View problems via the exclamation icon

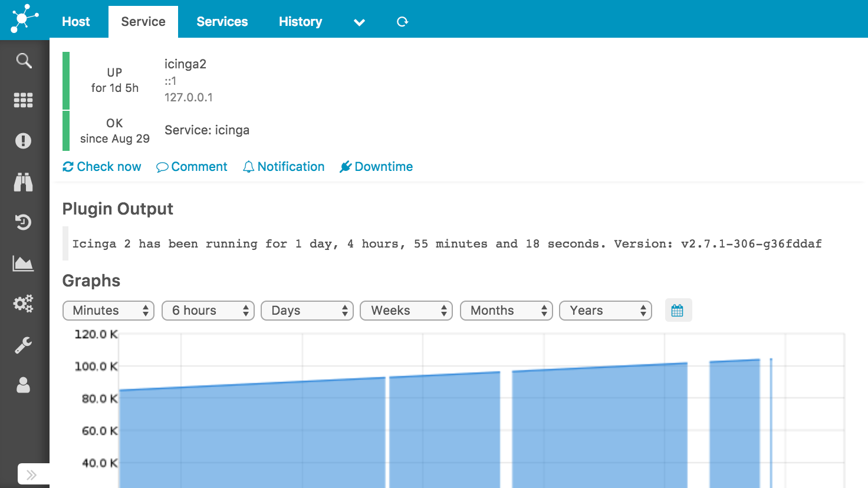pos(23,141)
